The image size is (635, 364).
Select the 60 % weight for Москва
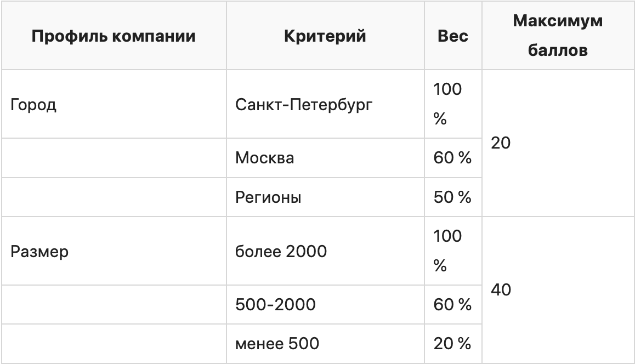point(452,158)
